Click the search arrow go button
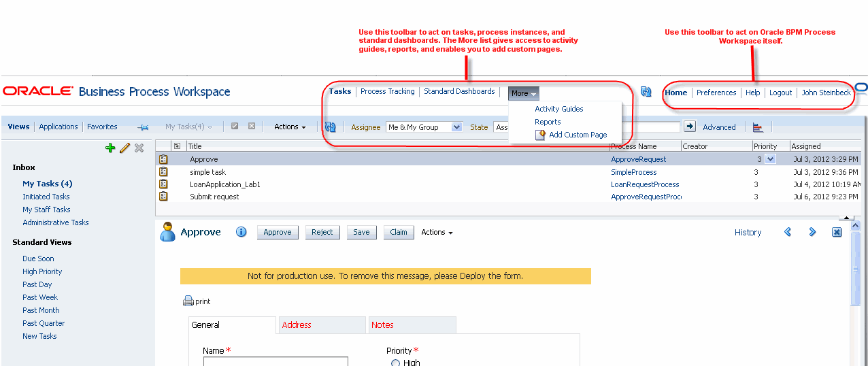868x366 pixels. coord(690,127)
